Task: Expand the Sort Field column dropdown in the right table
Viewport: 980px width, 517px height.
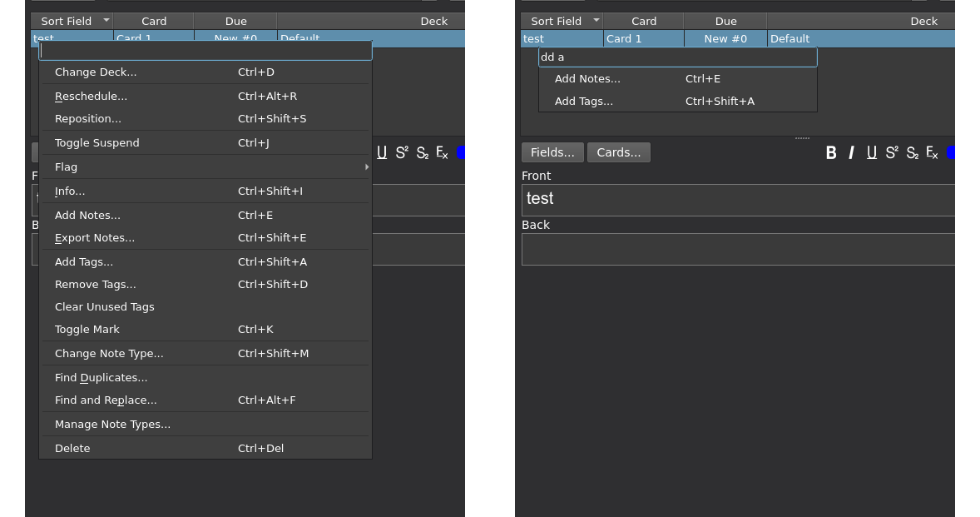Action: click(596, 21)
